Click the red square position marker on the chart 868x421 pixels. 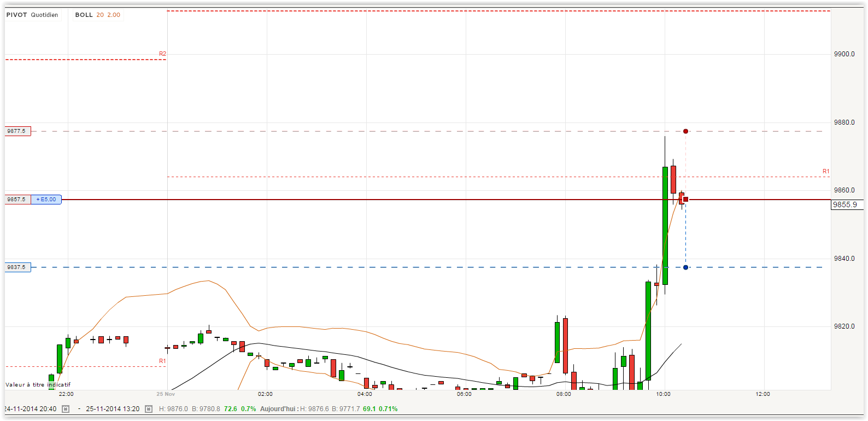(x=685, y=200)
